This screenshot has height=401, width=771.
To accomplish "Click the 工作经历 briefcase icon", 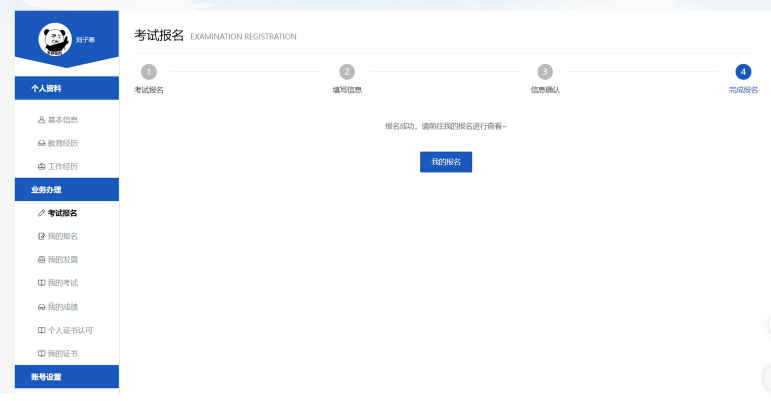I will [41, 167].
